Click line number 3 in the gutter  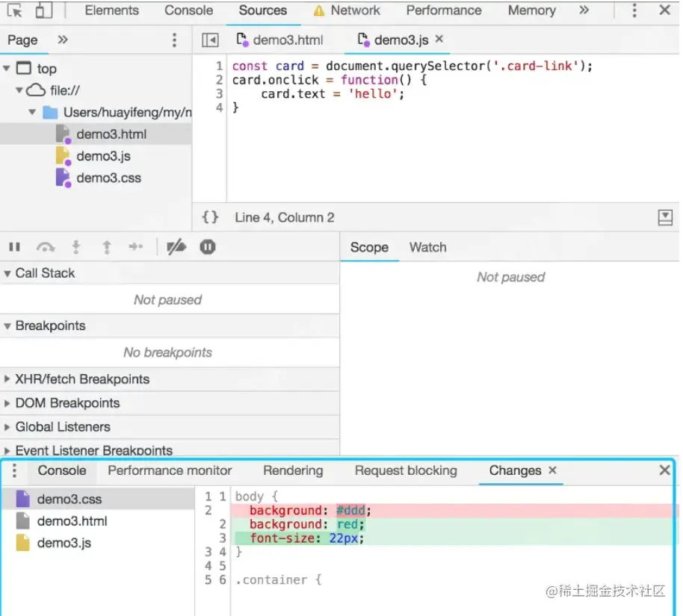pos(219,93)
